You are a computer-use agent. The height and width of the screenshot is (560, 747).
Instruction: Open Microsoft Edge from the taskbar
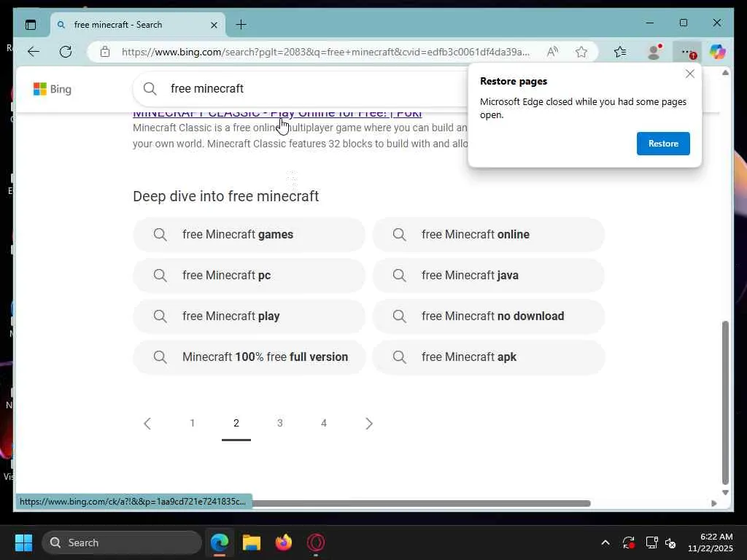220,542
